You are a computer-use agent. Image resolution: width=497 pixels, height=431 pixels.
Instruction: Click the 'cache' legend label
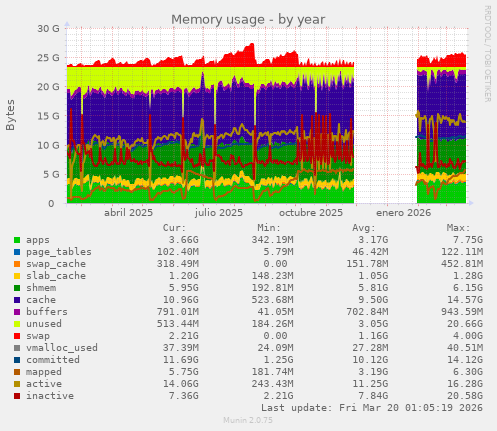[x=41, y=300]
